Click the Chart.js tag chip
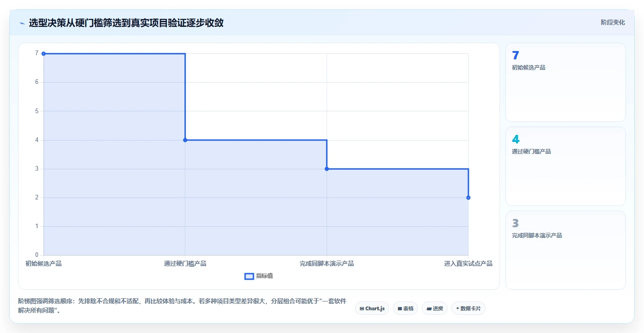This screenshot has width=644, height=333. pyautogui.click(x=372, y=308)
